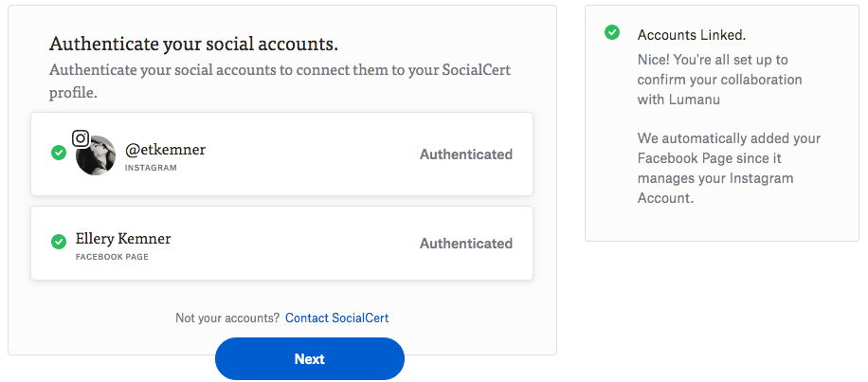Viewport: 868px width, 382px height.
Task: Click the Accounts Linked green checkmark
Action: click(612, 32)
